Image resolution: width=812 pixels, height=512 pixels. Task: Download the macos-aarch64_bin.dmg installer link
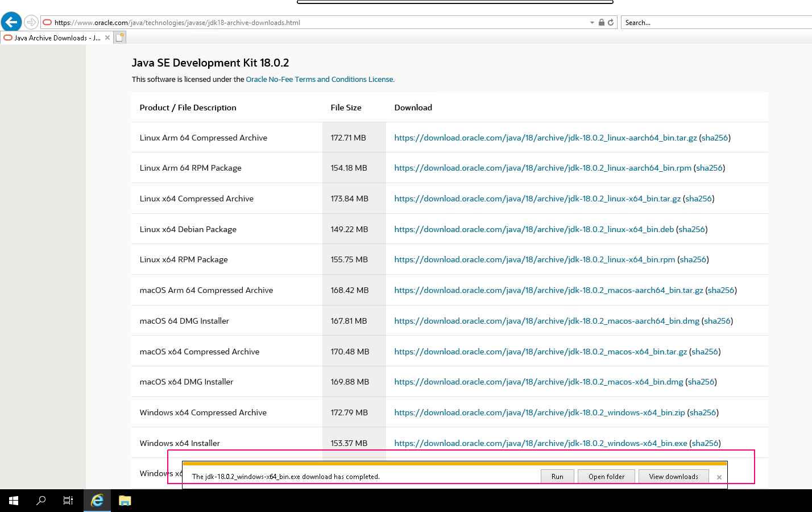546,321
